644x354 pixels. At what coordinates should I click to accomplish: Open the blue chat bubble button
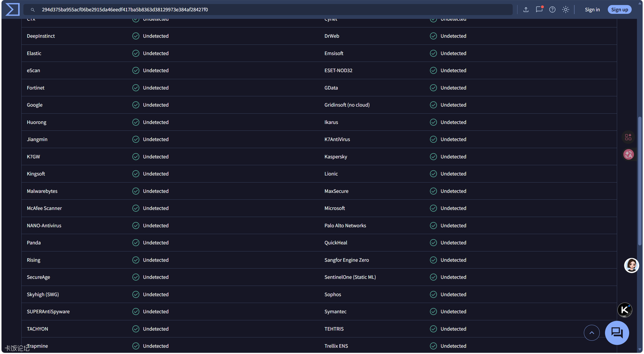click(617, 333)
